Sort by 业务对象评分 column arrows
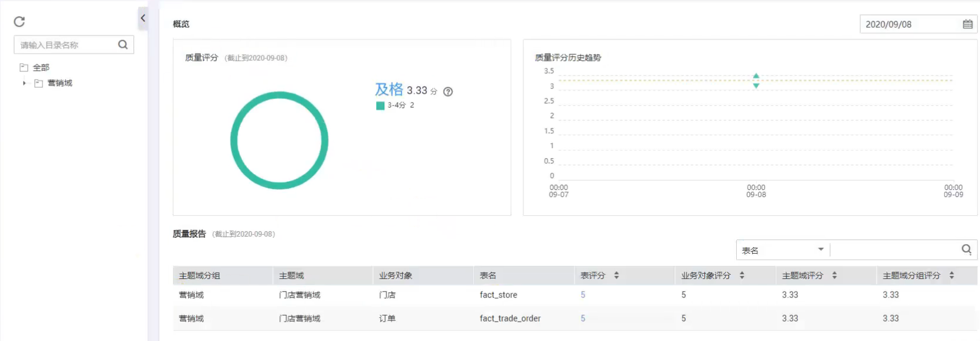Image resolution: width=980 pixels, height=341 pixels. pyautogui.click(x=742, y=276)
